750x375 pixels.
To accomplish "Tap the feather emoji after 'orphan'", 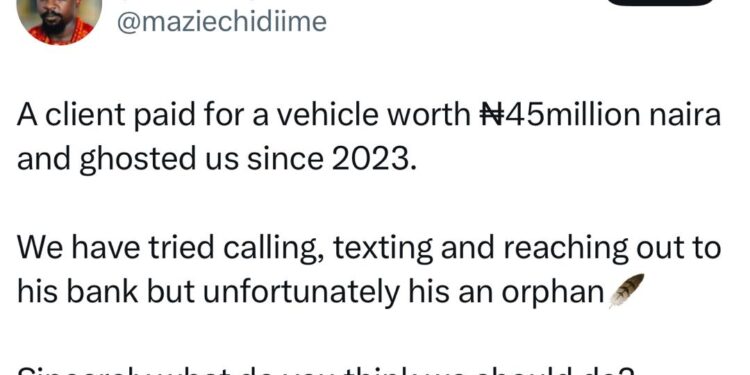I will [626, 290].
